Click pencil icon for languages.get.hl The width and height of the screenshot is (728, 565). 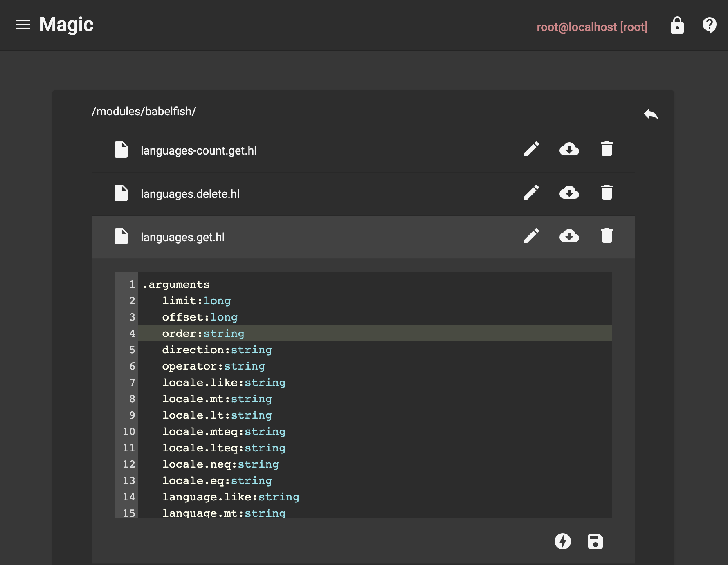531,236
